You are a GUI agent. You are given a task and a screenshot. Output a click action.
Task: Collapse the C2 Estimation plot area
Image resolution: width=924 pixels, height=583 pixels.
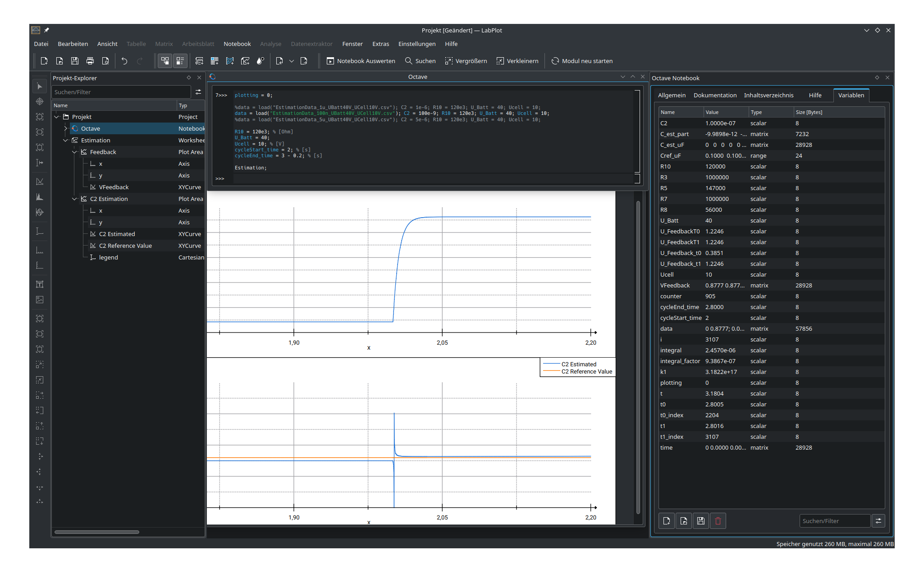tap(75, 199)
